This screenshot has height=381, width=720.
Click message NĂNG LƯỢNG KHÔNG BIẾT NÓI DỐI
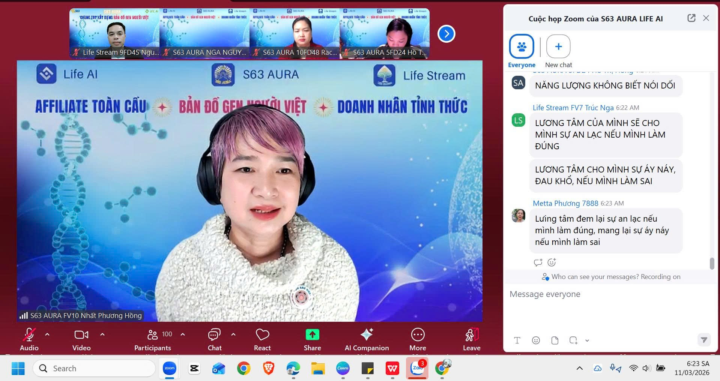click(605, 85)
